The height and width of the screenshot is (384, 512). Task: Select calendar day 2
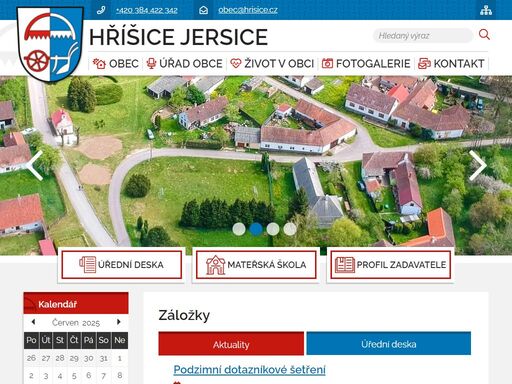pyautogui.click(x=31, y=376)
